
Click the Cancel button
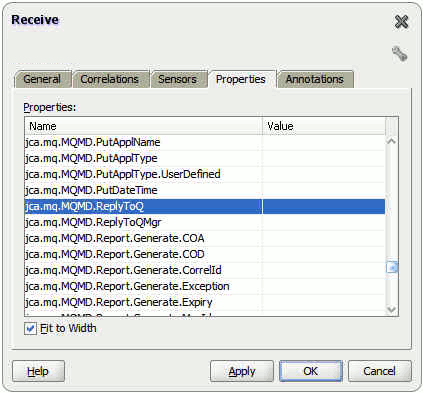click(x=380, y=371)
